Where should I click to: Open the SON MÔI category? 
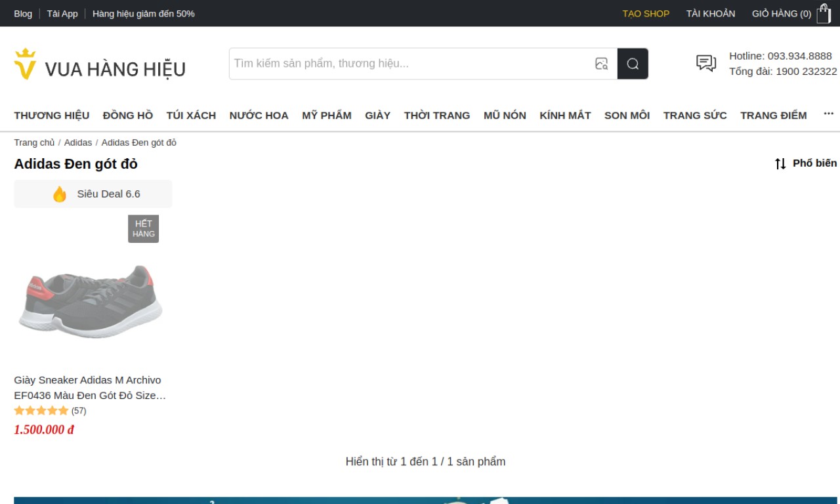[x=627, y=115]
